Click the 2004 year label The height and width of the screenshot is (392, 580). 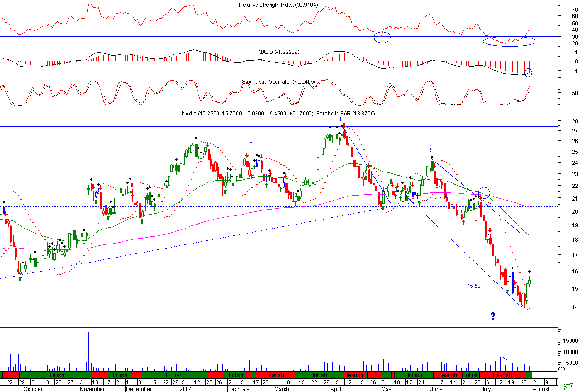point(186,389)
